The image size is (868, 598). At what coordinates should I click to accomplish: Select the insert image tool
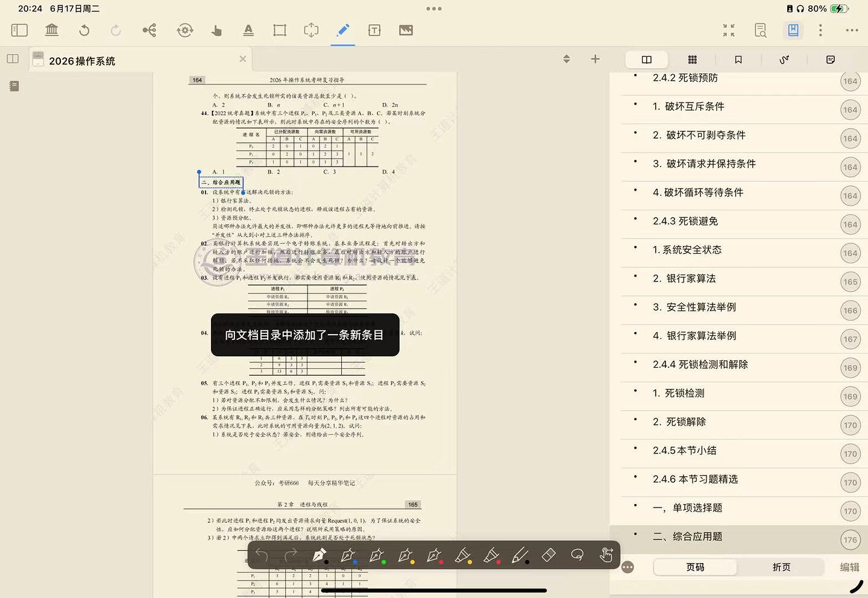[406, 30]
